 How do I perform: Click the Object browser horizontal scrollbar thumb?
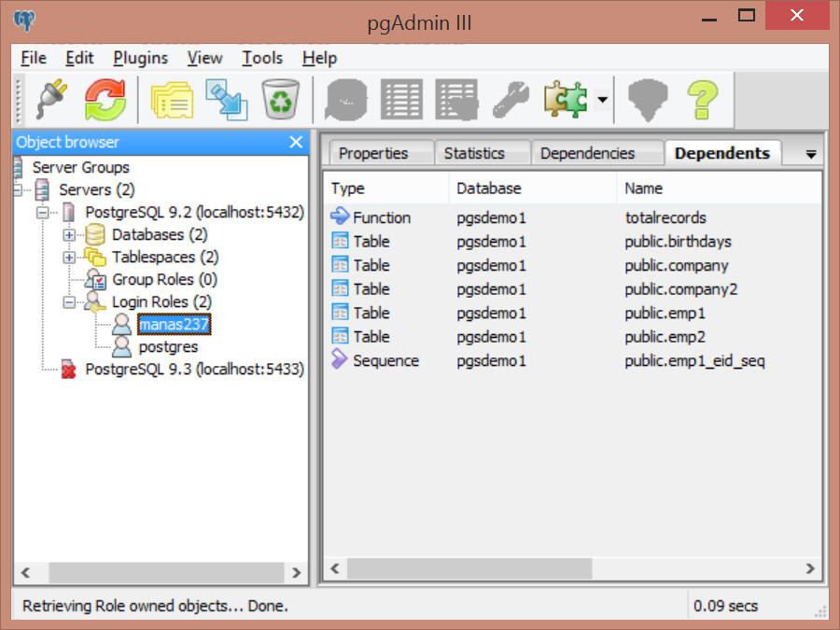coord(166,573)
